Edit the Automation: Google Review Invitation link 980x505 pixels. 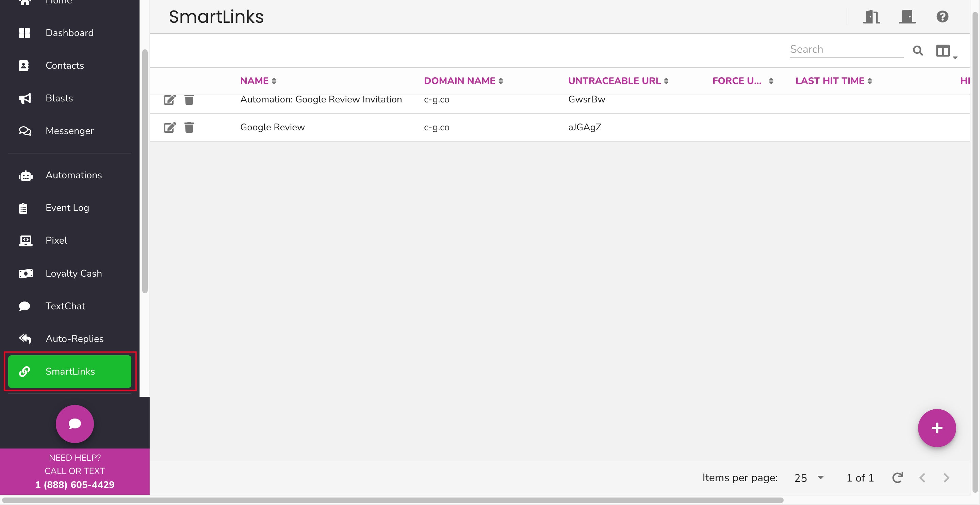click(170, 100)
